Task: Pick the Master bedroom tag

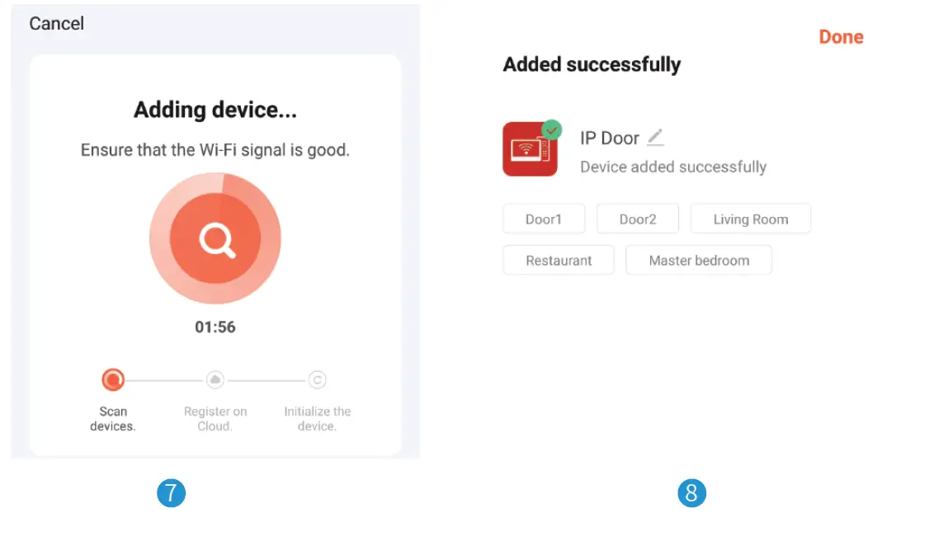Action: point(699,261)
